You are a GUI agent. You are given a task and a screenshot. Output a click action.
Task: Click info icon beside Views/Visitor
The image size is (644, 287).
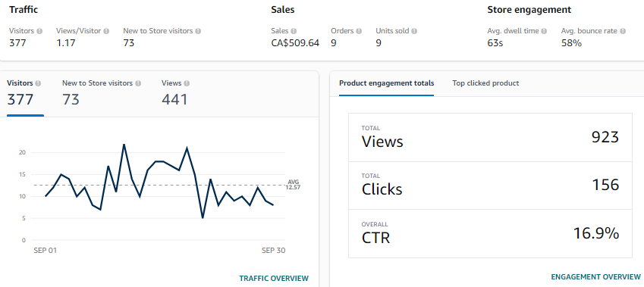click(x=106, y=31)
